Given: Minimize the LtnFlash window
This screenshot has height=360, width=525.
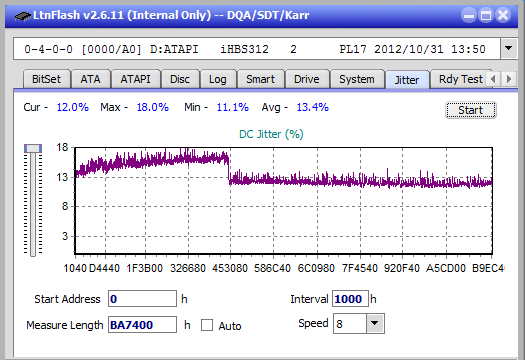Looking at the screenshot, I should [x=469, y=15].
